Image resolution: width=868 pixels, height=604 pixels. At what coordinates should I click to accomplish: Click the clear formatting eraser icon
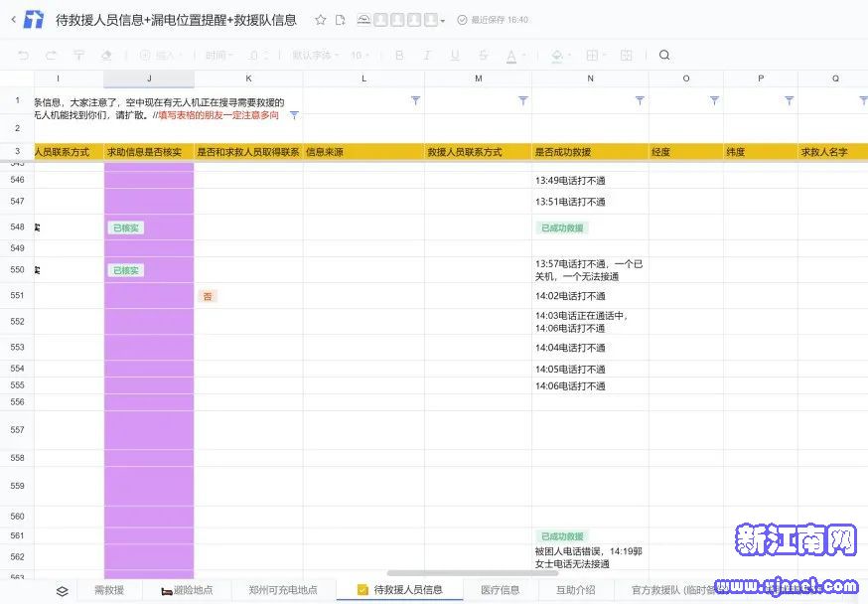pyautogui.click(x=106, y=55)
